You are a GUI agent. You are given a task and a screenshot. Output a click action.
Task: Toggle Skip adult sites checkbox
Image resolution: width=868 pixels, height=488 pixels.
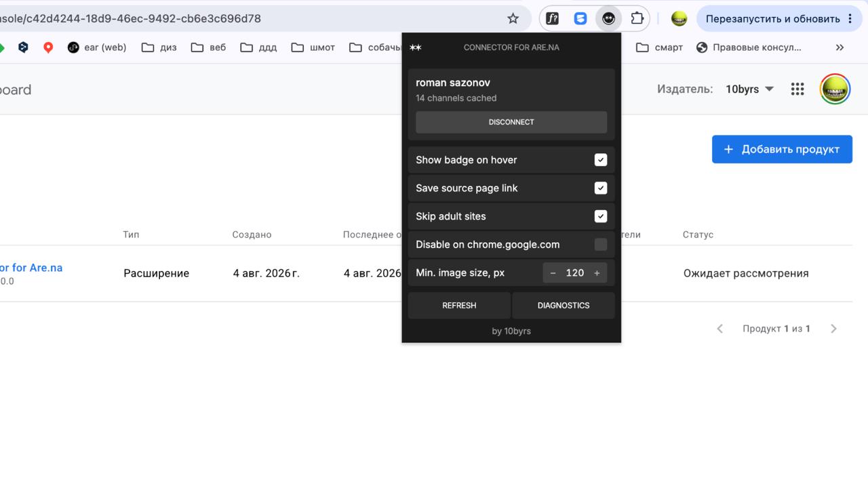(601, 216)
